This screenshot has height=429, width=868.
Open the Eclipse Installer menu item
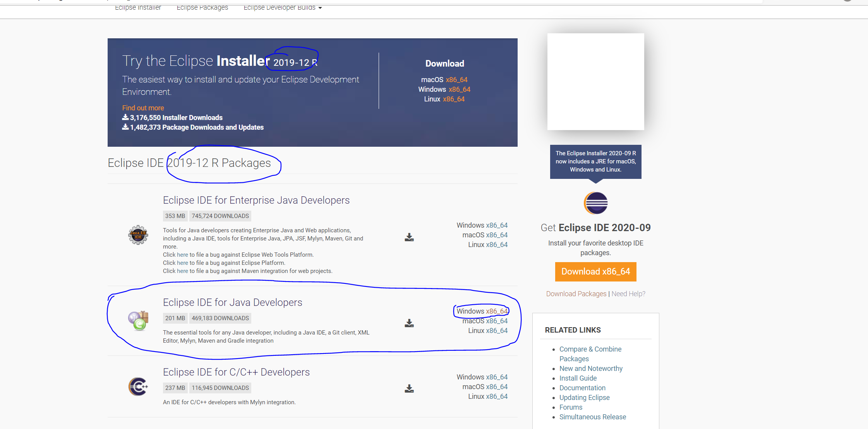(x=138, y=7)
